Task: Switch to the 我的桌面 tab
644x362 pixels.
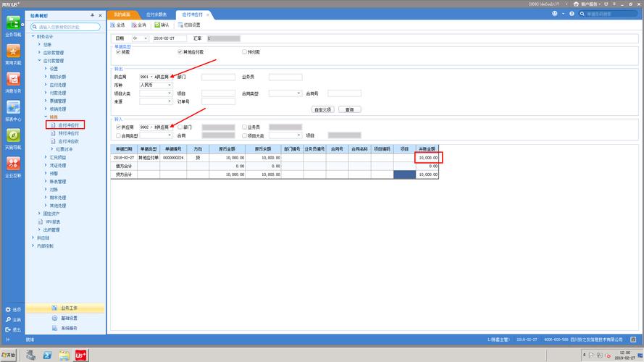Action: [122, 14]
